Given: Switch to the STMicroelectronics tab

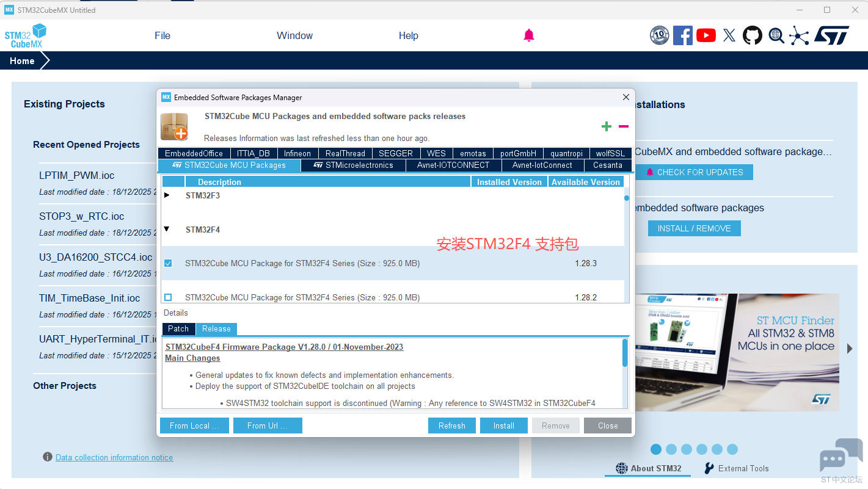Looking at the screenshot, I should 353,165.
